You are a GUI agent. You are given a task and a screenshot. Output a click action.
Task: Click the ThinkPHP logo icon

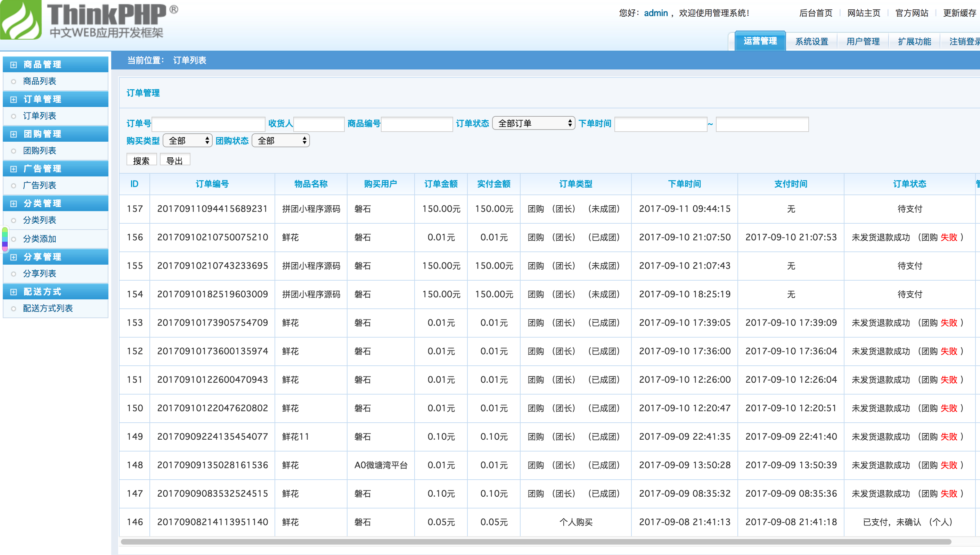(x=20, y=20)
